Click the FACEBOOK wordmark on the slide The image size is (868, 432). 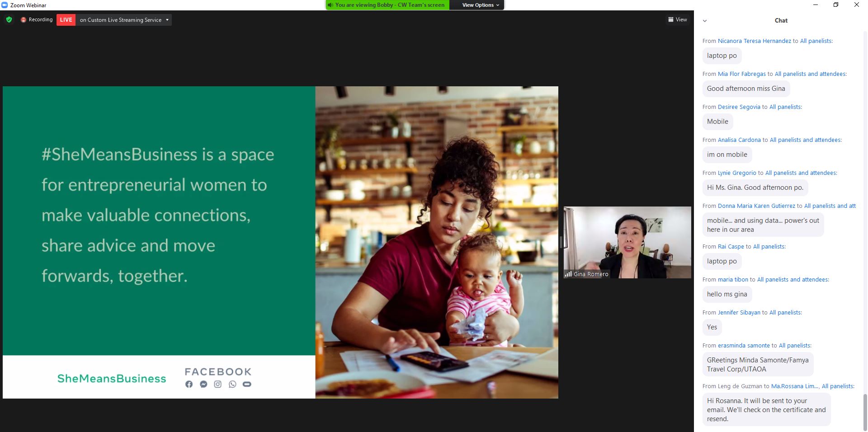click(x=218, y=372)
